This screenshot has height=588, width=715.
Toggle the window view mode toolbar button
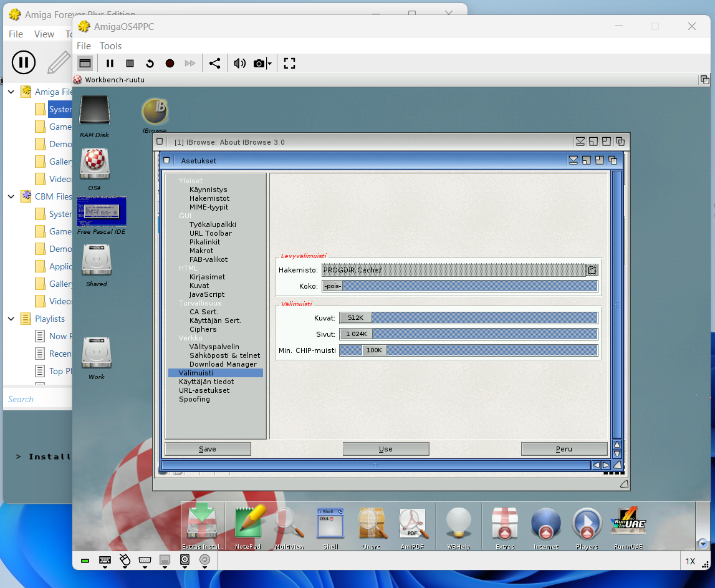(85, 64)
